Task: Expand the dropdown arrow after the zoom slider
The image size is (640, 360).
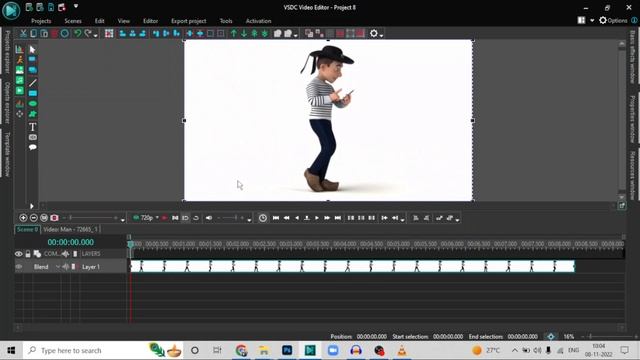Action: pos(122,220)
